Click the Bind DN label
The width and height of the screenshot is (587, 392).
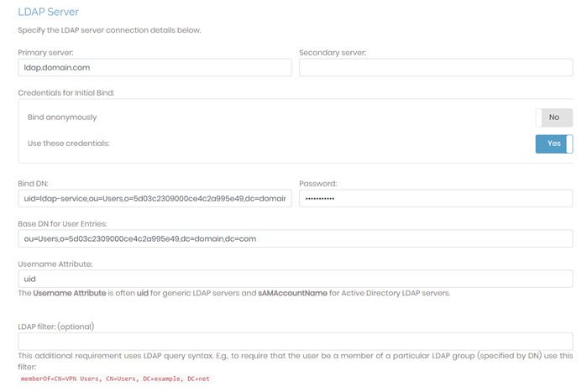36,183
